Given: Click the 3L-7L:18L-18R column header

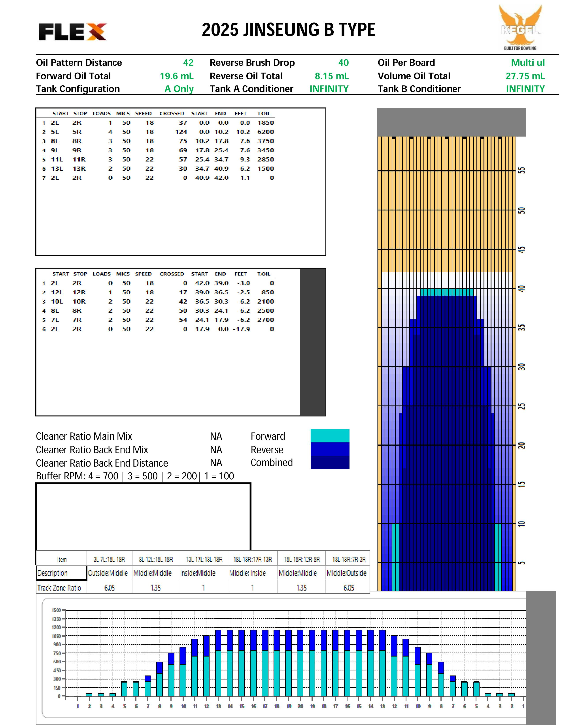Looking at the screenshot, I should pos(109,559).
